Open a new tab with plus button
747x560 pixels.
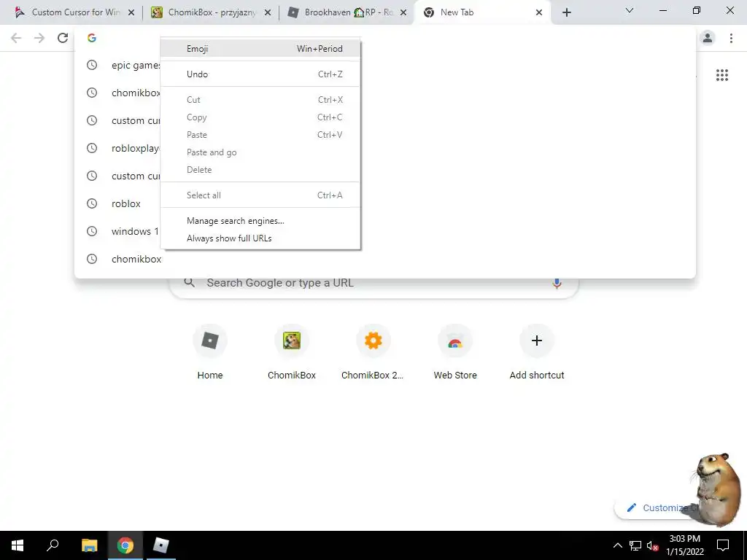pos(566,12)
